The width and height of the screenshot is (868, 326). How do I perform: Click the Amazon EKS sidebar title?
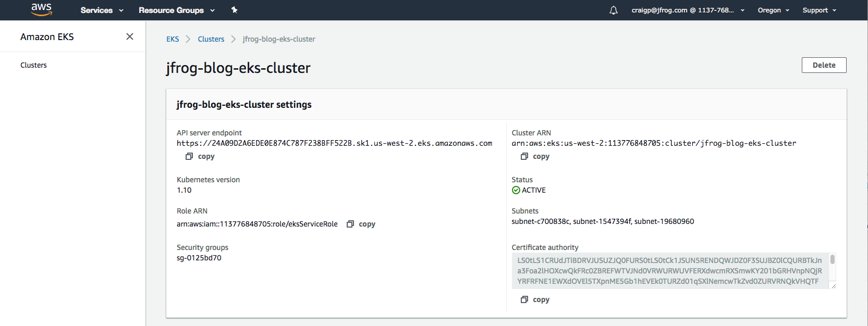point(47,37)
